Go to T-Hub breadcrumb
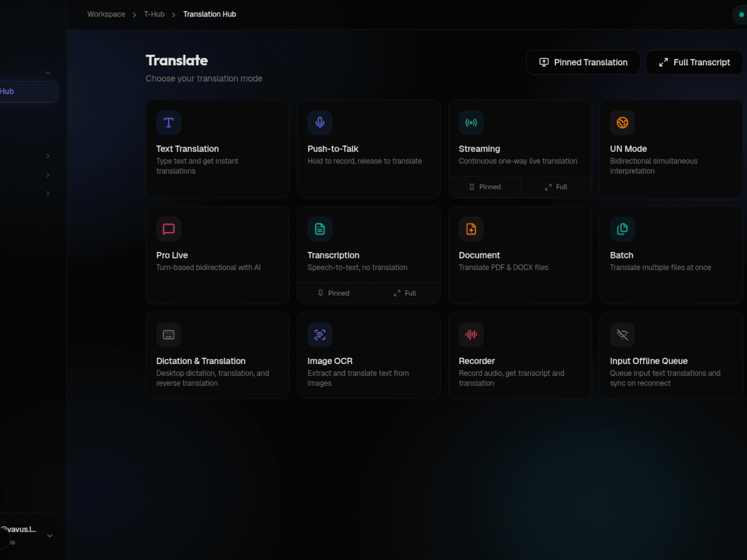 point(154,14)
